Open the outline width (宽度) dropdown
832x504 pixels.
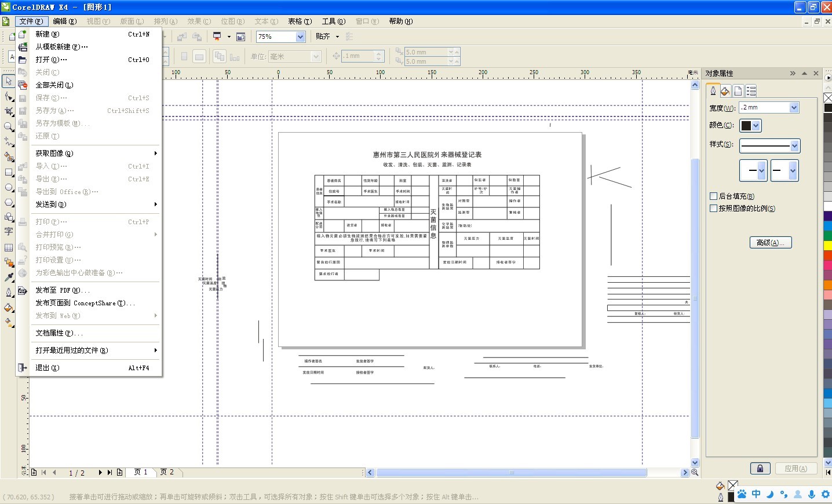(794, 108)
